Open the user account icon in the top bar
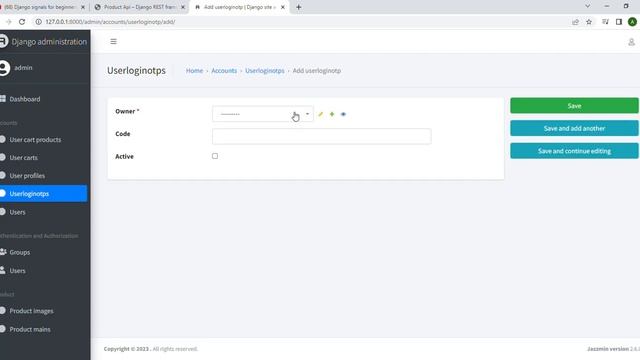640x360 pixels. (631, 42)
